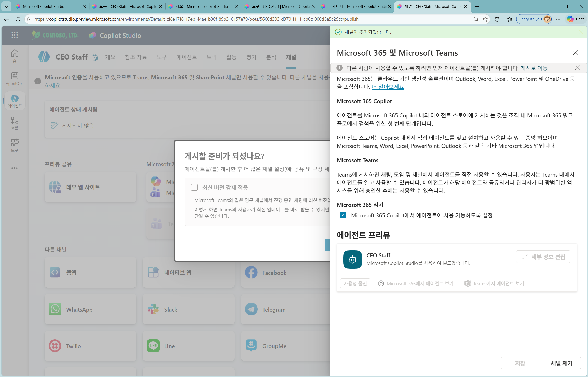Expand the browser tab search dropdown
The height and width of the screenshot is (377, 588).
(x=6, y=6)
